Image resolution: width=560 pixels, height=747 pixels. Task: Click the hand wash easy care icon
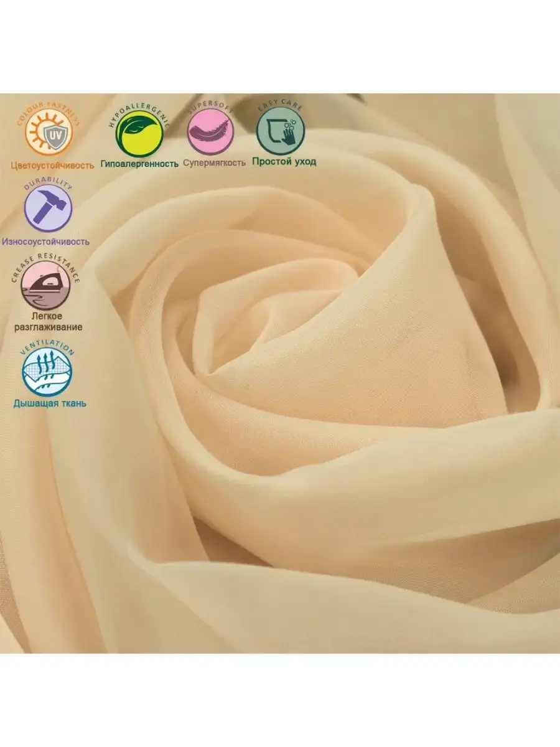(x=281, y=133)
